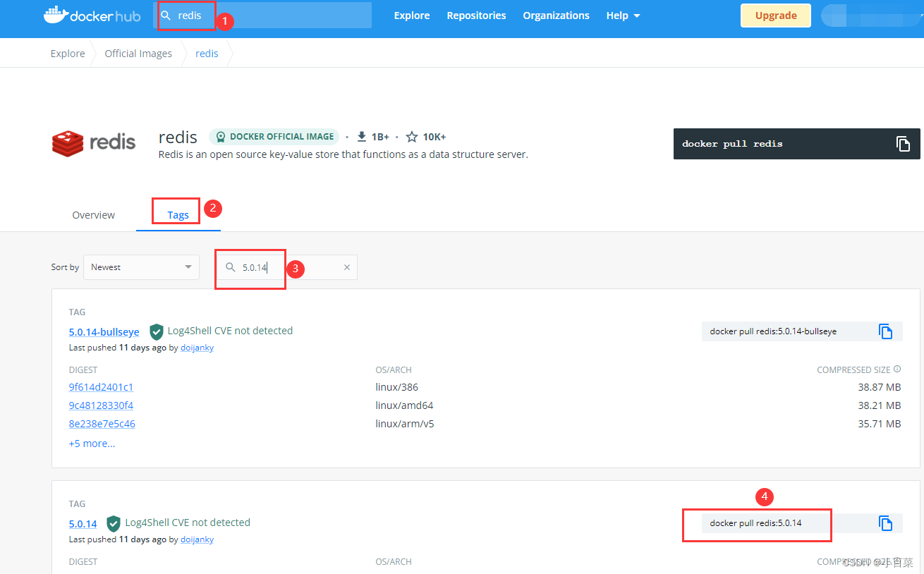
Task: Switch to the Overview tab
Action: pyautogui.click(x=93, y=215)
